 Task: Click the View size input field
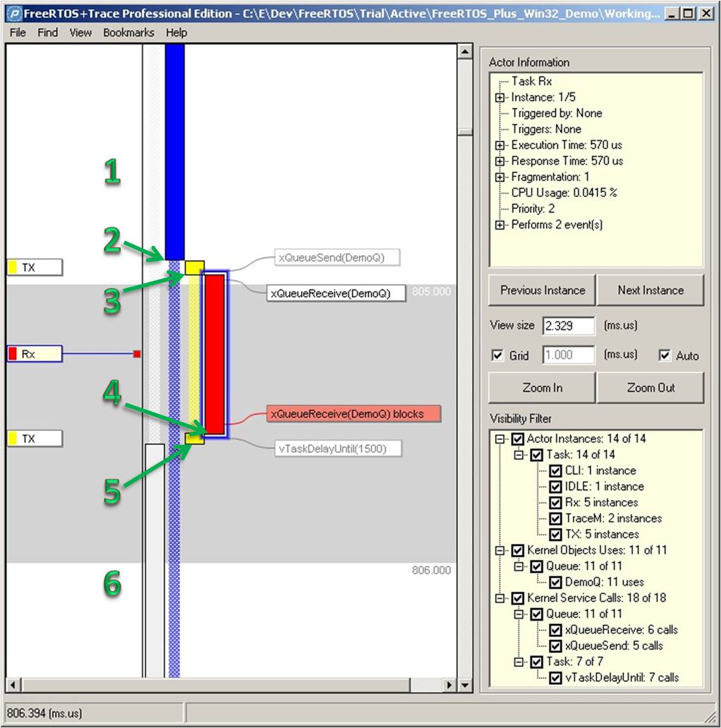pyautogui.click(x=569, y=326)
